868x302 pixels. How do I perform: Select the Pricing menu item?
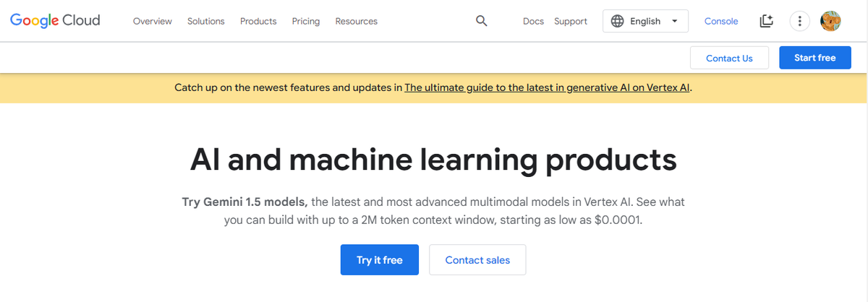point(306,21)
